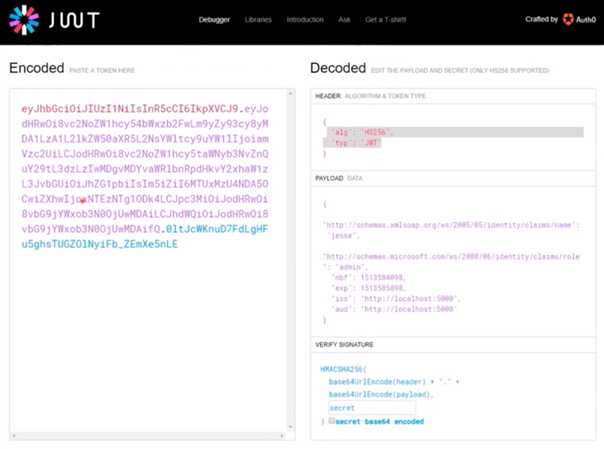Click the 'admin' role value in payload
This screenshot has height=449, width=604.
[x=349, y=267]
